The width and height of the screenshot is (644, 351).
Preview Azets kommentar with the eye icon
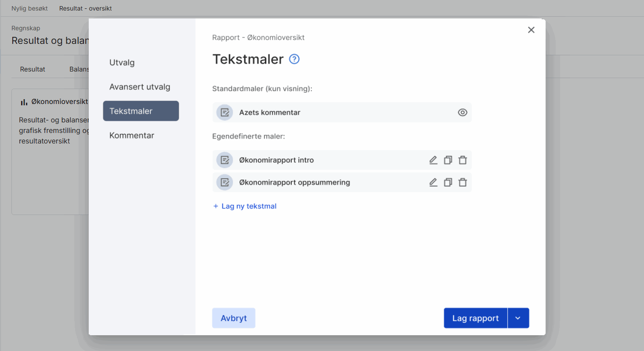pyautogui.click(x=462, y=112)
